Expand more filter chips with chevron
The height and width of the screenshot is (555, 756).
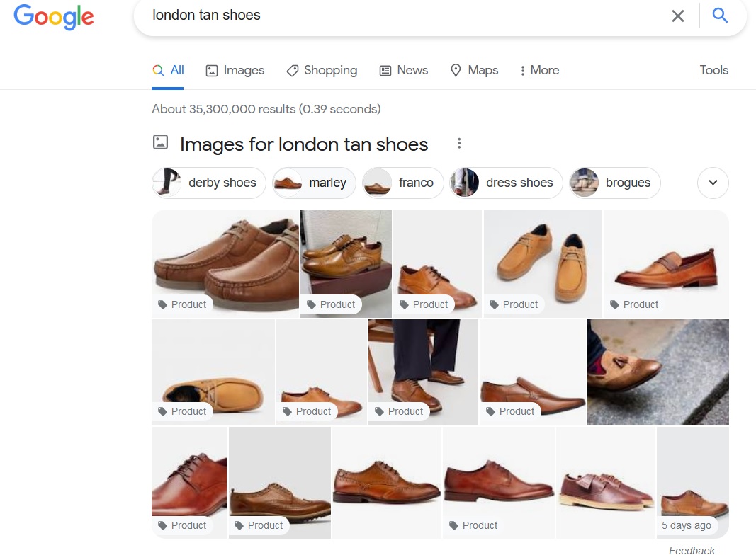tap(713, 183)
